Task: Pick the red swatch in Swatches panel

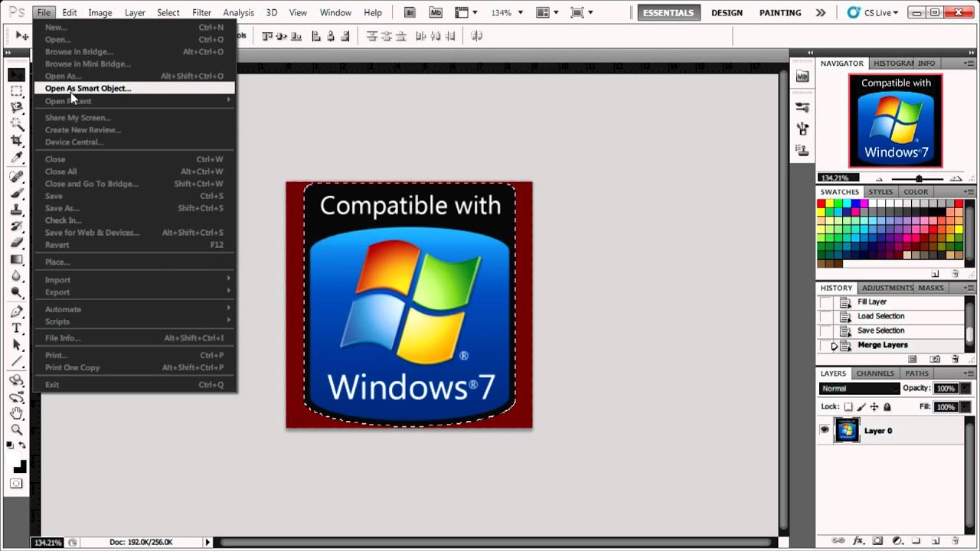Action: 822,204
